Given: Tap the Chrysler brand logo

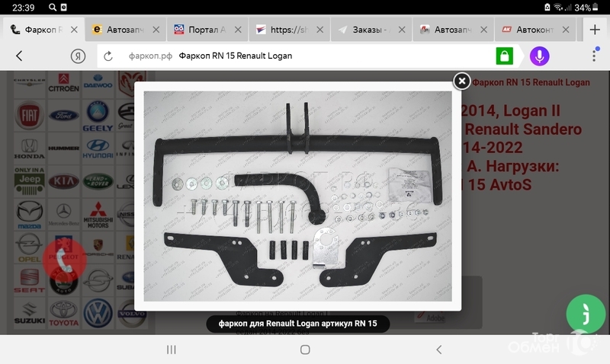Looking at the screenshot, I should pos(29,83).
